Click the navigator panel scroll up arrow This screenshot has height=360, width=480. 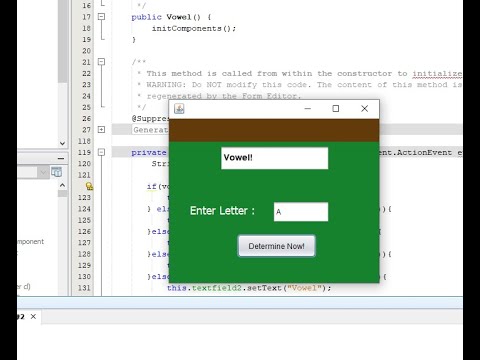(x=62, y=185)
